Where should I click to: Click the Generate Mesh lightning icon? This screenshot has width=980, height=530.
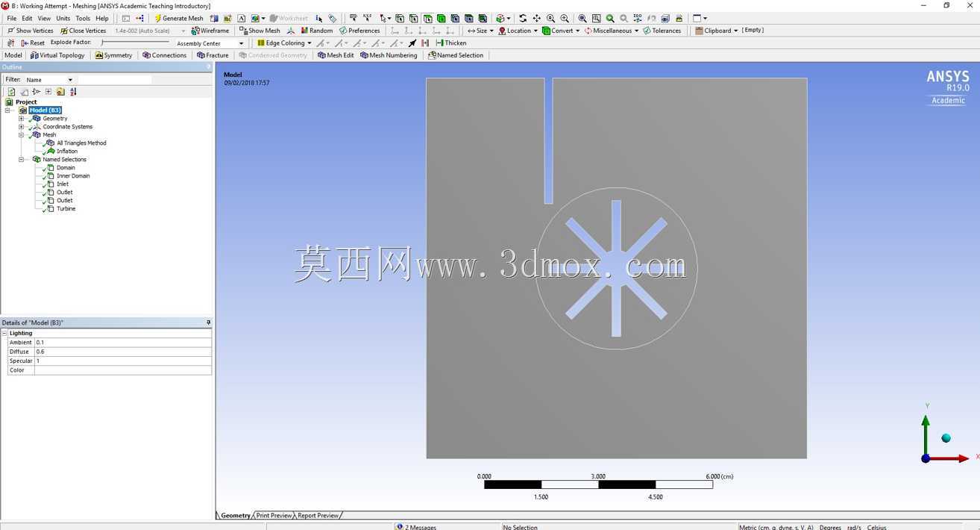point(158,18)
